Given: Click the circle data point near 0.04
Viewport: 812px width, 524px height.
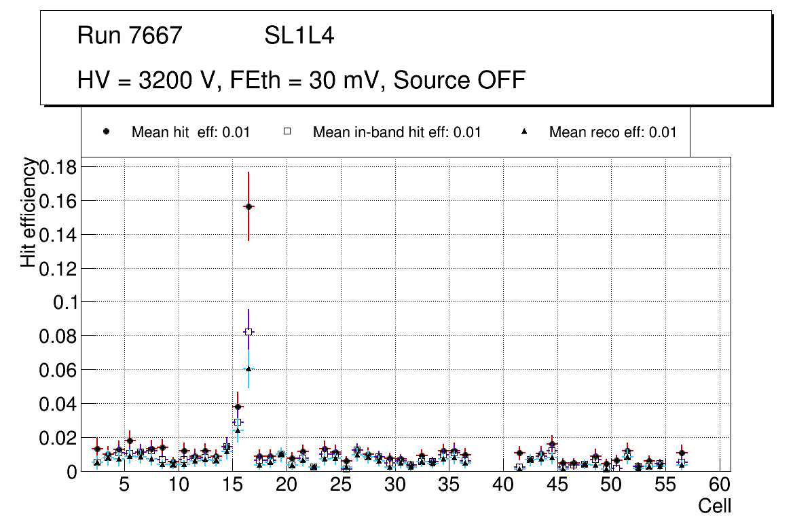Looking at the screenshot, I should pyautogui.click(x=238, y=407).
